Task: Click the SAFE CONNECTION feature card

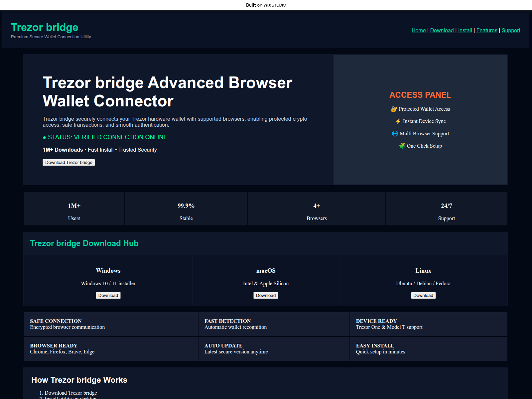Action: coord(111,324)
